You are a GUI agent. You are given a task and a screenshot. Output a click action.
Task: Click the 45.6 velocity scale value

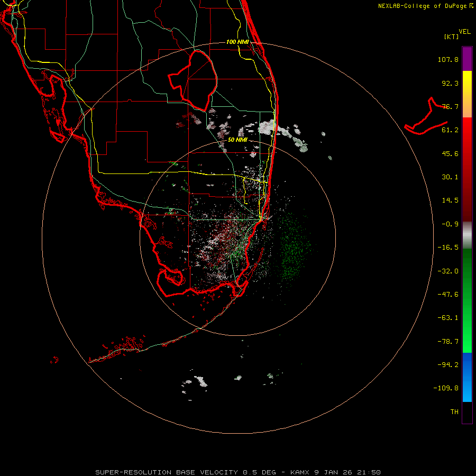click(x=450, y=153)
